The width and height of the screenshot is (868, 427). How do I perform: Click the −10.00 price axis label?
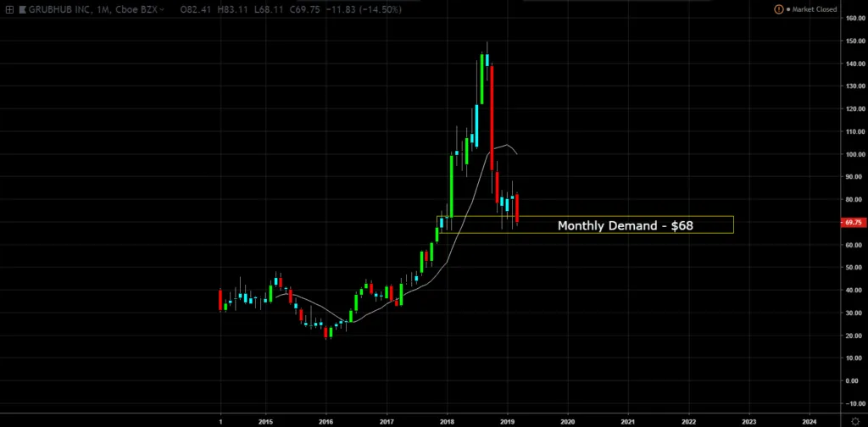(x=854, y=404)
